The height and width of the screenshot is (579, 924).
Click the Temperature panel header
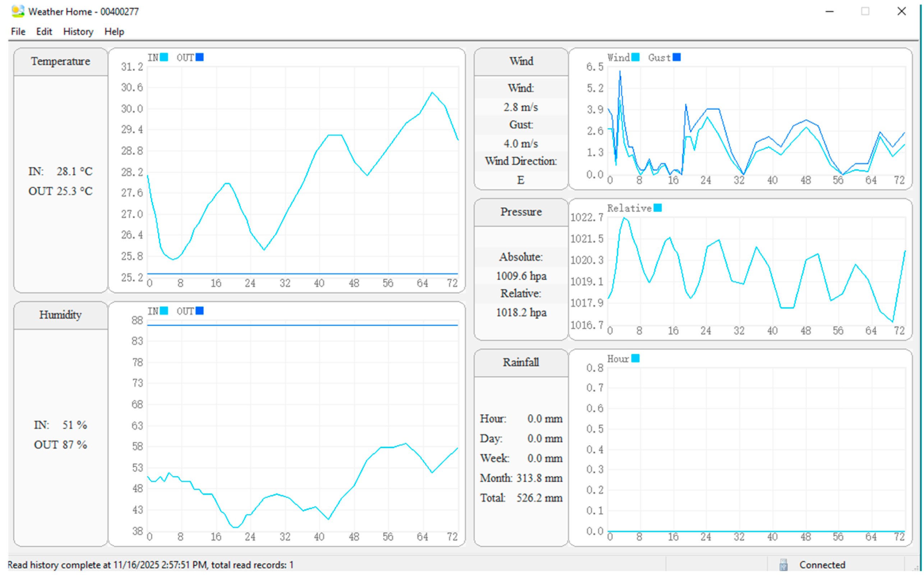60,61
